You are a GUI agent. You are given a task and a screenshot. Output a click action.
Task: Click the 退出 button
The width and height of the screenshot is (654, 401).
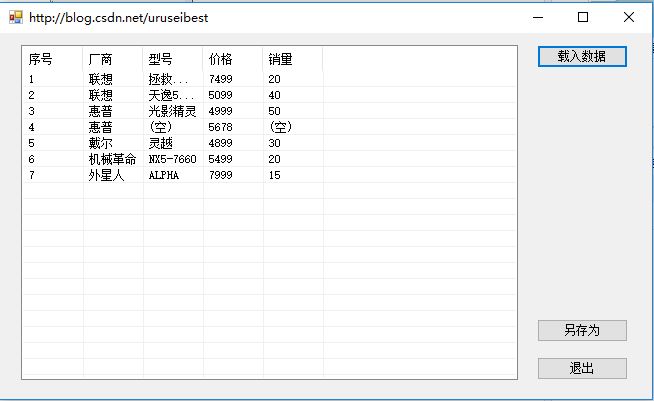point(582,368)
